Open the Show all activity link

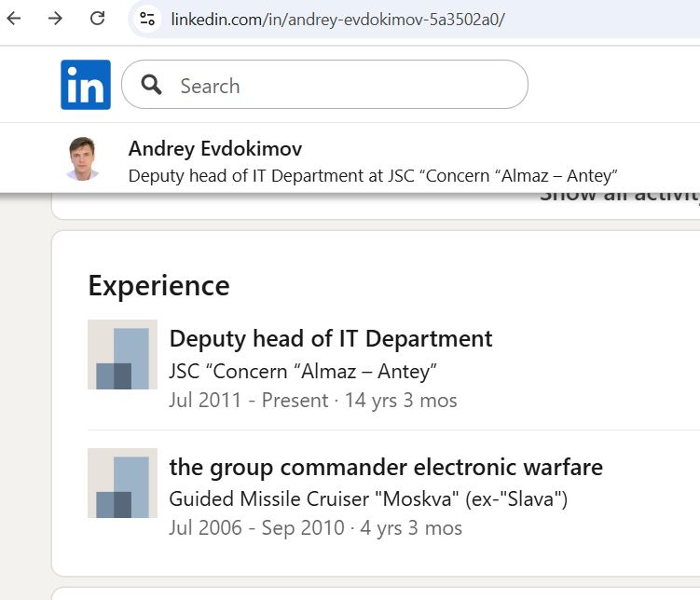pos(619,194)
